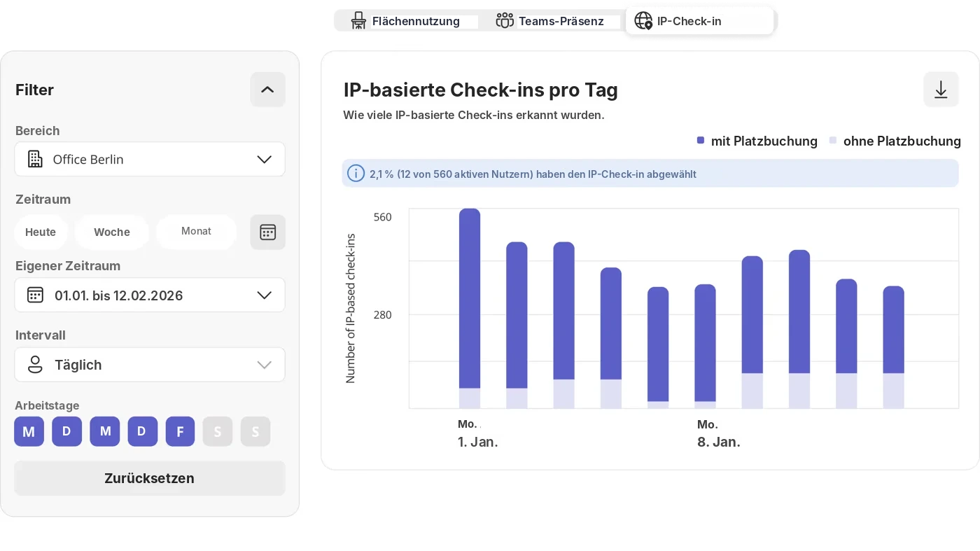The image size is (980, 551).
Task: Click the info icon in blue banner
Action: (356, 174)
